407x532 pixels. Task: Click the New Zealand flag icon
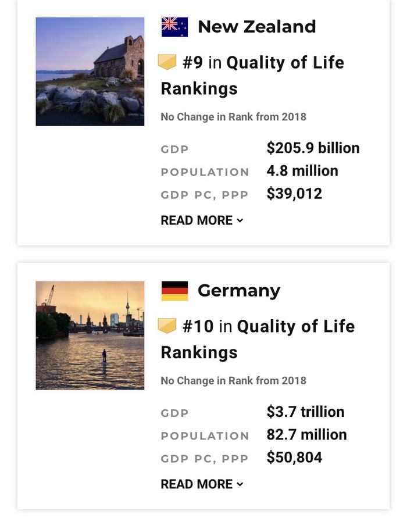pyautogui.click(x=174, y=27)
